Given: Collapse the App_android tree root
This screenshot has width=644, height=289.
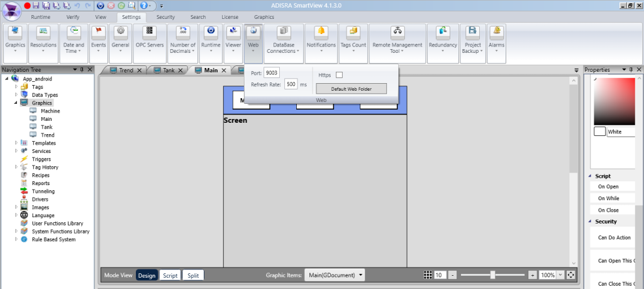Looking at the screenshot, I should pos(7,79).
